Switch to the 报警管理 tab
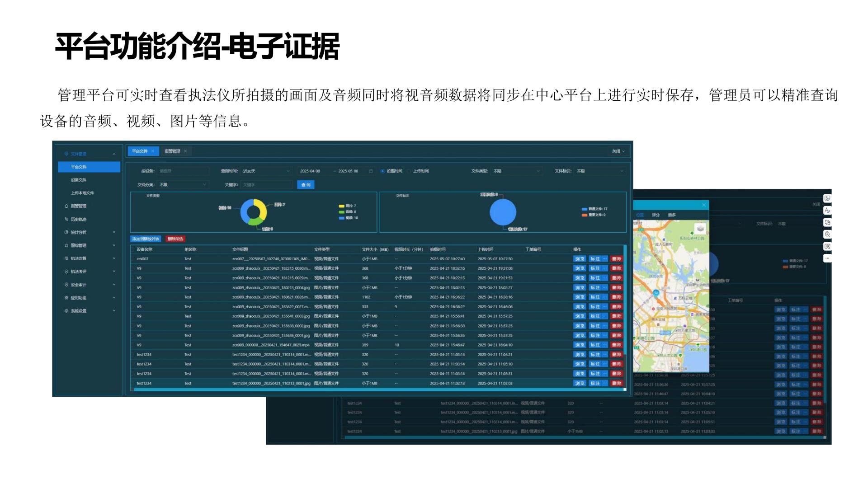The width and height of the screenshot is (868, 488). pyautogui.click(x=172, y=151)
